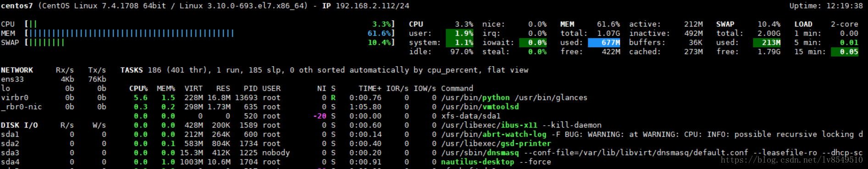
Task: Click the inactive memory 492M value
Action: [693, 33]
